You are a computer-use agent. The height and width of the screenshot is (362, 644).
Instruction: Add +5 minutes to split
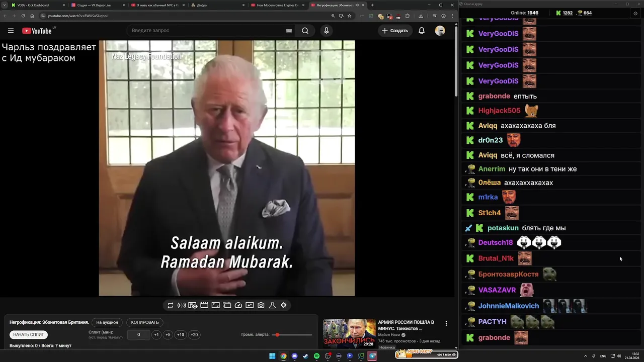tap(168, 335)
